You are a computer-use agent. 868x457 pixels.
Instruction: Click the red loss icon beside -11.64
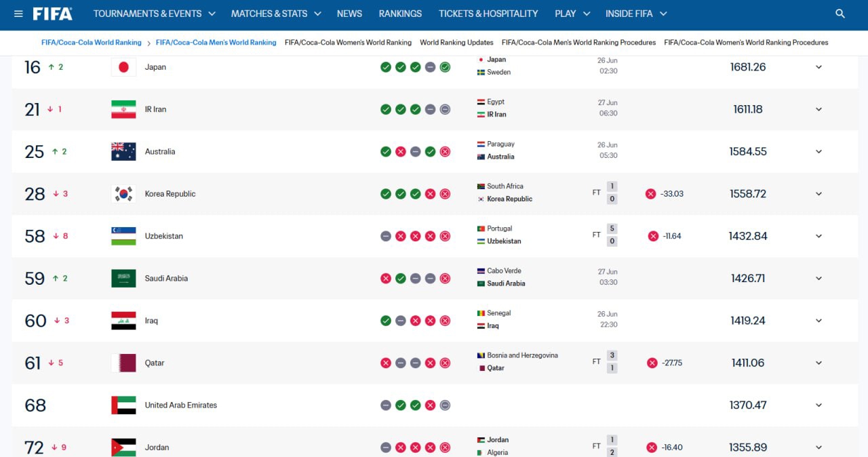click(653, 236)
